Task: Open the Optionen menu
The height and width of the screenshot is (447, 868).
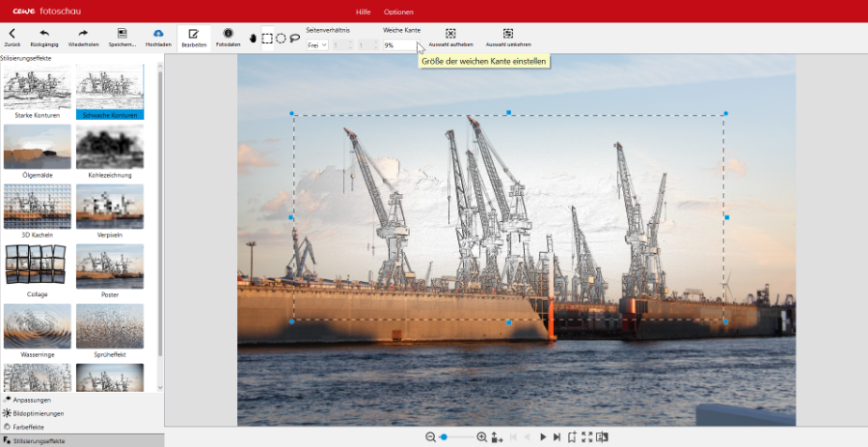Action: tap(398, 12)
